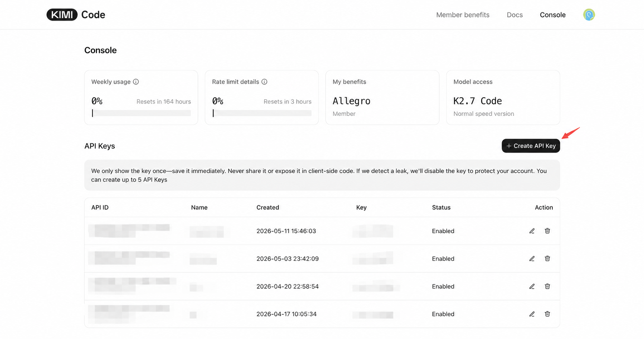
Task: Edit the key created 2026-04-17 10:05:34
Action: pos(532,314)
